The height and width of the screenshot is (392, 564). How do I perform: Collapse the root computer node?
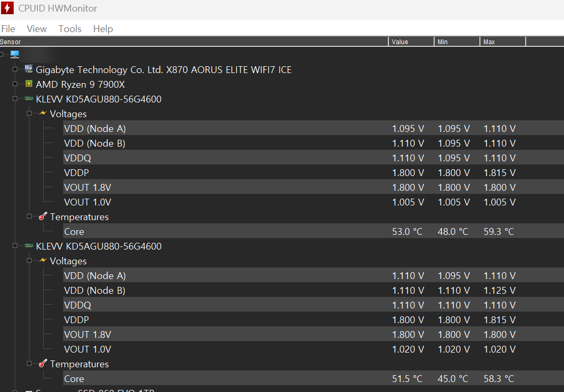2,54
